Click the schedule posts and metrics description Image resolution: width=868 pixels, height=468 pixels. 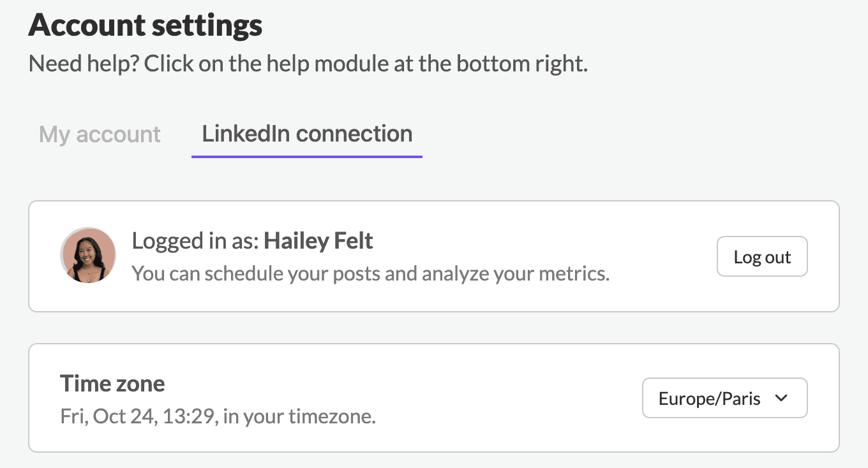[x=370, y=274]
